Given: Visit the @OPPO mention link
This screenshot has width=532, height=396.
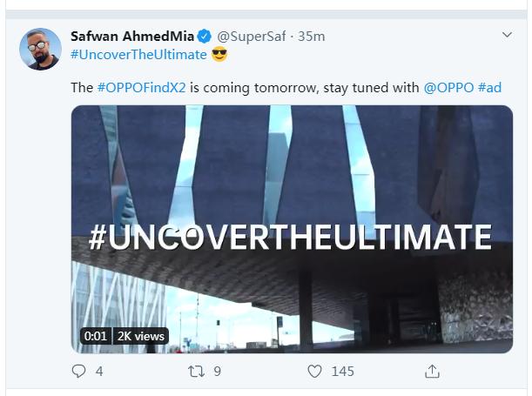Looking at the screenshot, I should click(x=448, y=88).
